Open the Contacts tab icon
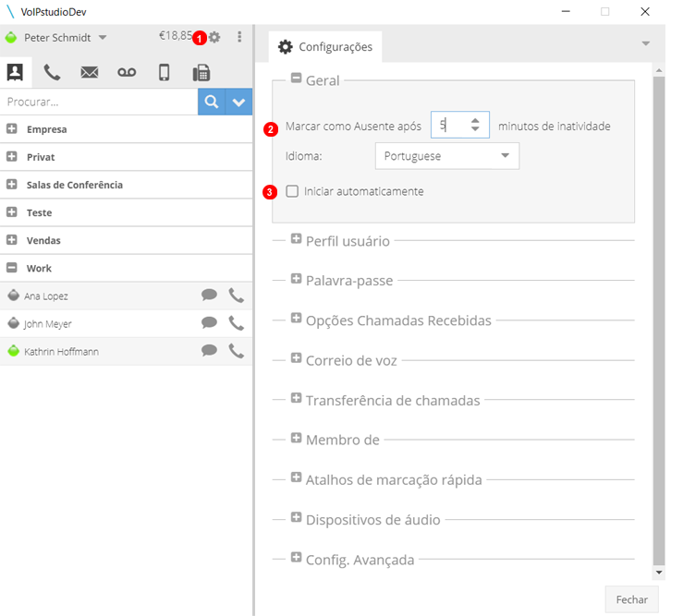 tap(15, 72)
